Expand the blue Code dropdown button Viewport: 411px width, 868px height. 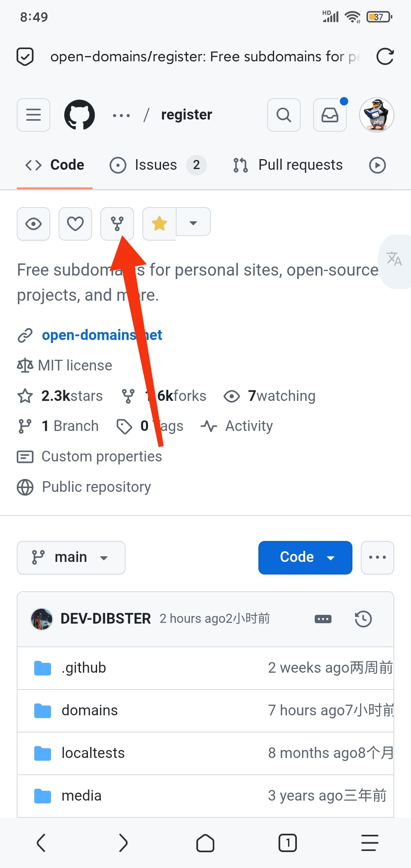305,557
